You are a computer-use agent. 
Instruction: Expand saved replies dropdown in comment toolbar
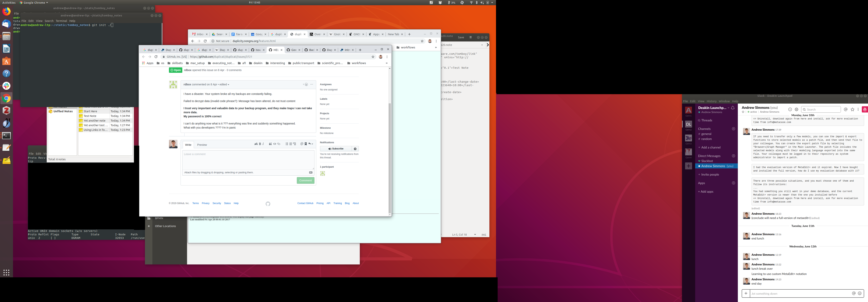(311, 144)
